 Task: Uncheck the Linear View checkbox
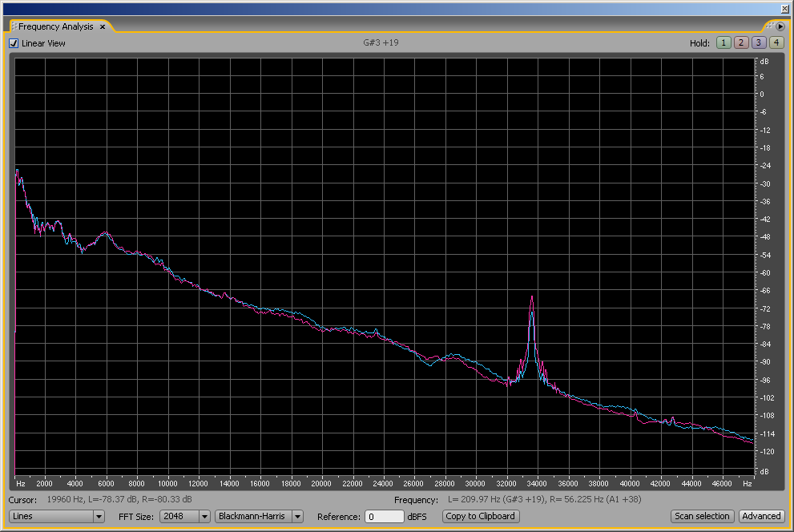pyautogui.click(x=14, y=43)
